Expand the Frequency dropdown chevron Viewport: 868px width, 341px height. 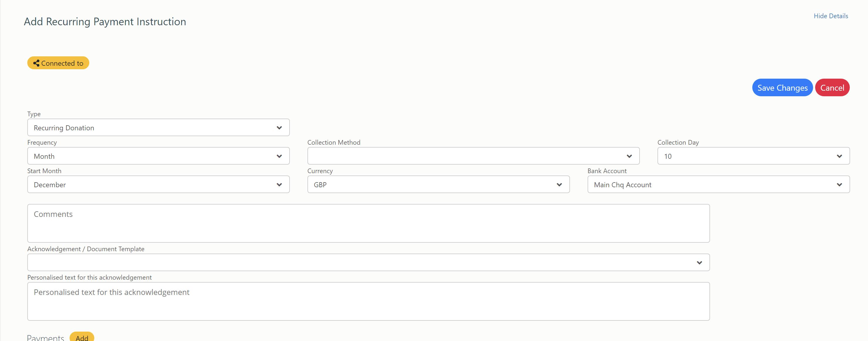click(x=279, y=156)
